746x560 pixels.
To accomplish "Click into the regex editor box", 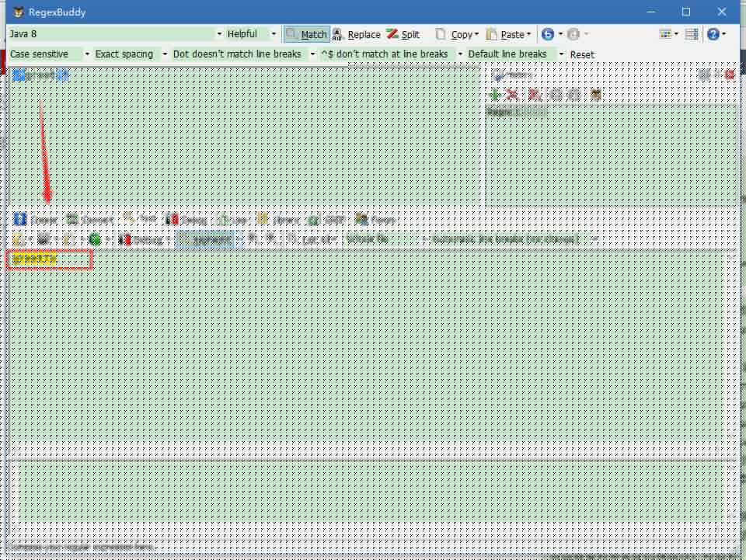I will (245, 137).
